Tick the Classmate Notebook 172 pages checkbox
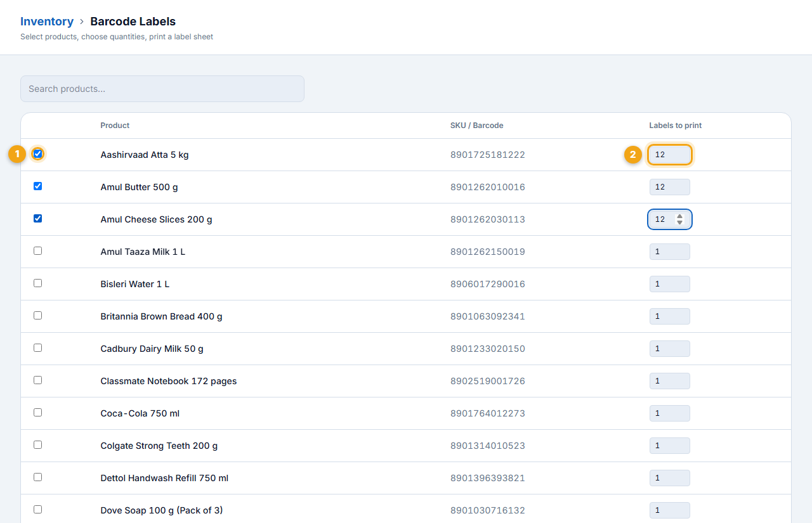Screen dimensions: 812x523 [x=37, y=380]
